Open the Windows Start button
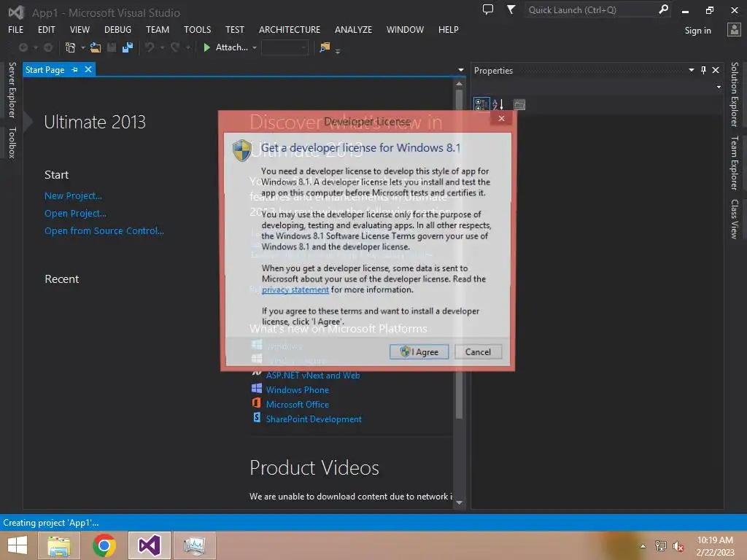This screenshot has height=560, width=747. pyautogui.click(x=18, y=545)
